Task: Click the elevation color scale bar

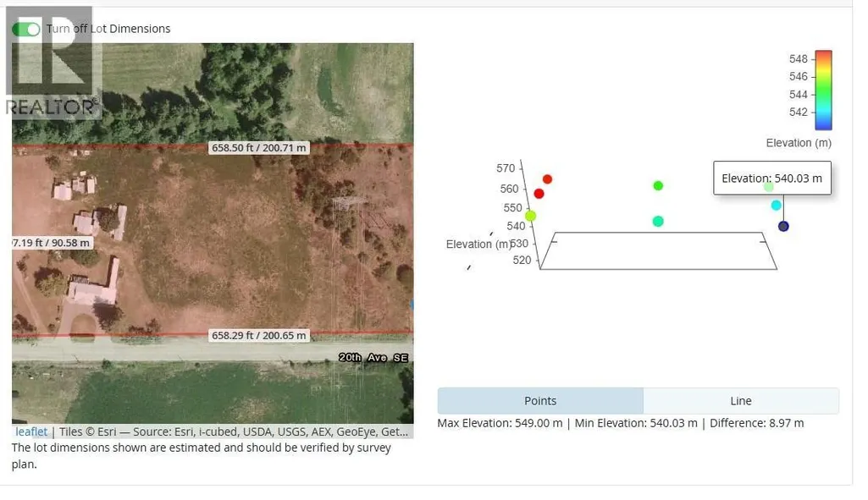Action: click(x=824, y=91)
